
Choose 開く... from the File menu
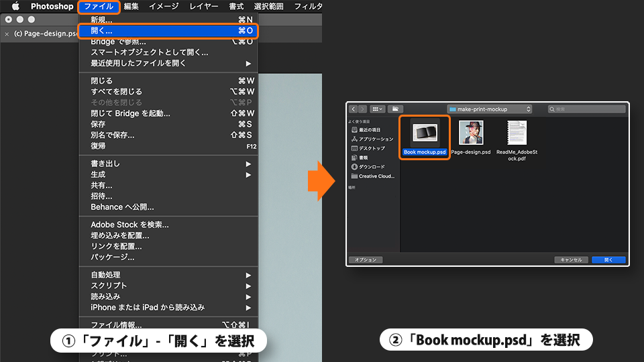pos(168,31)
